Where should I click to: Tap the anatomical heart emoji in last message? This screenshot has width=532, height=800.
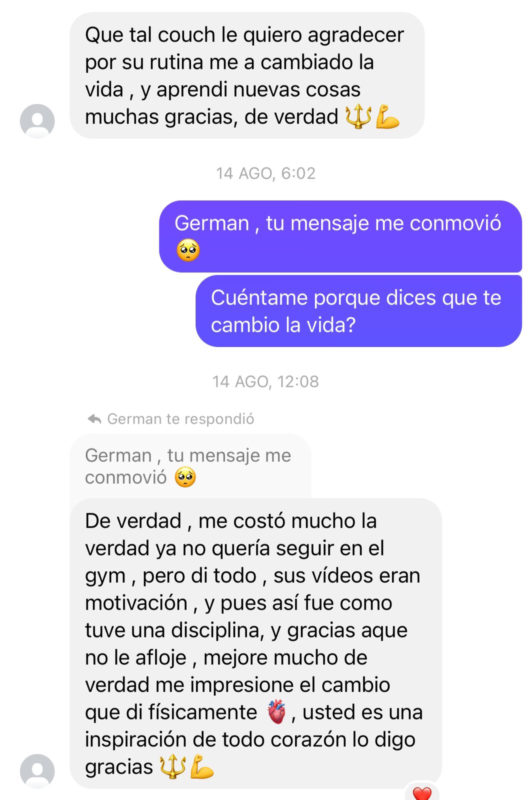(276, 712)
